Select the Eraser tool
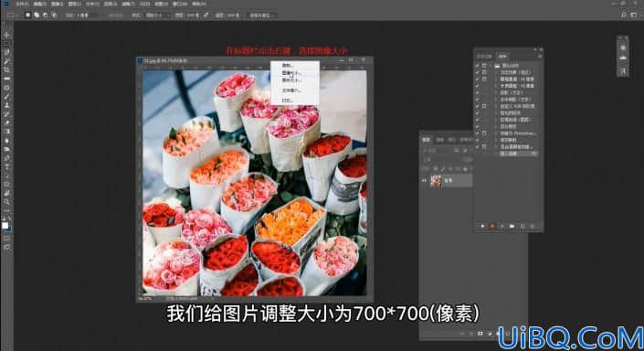Viewport: 644px width, 351px height. click(x=6, y=122)
